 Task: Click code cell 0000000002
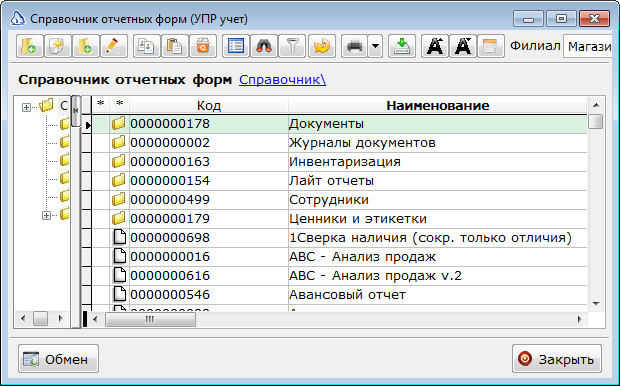coord(209,143)
